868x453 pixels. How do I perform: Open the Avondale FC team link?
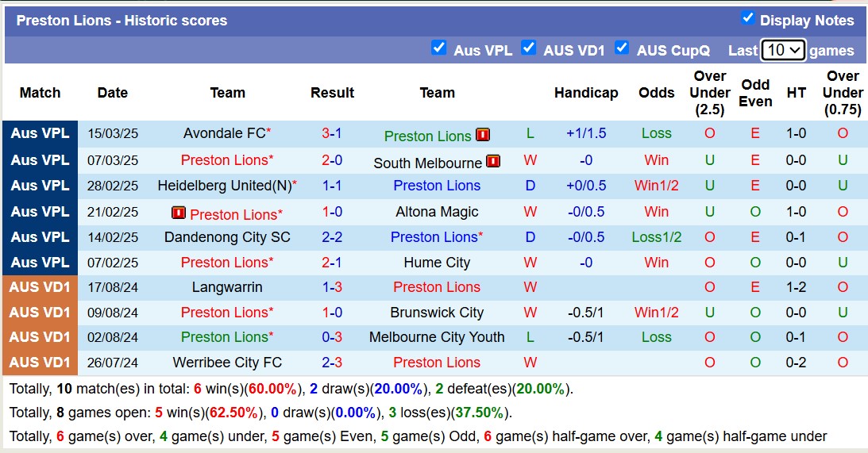tap(223, 133)
